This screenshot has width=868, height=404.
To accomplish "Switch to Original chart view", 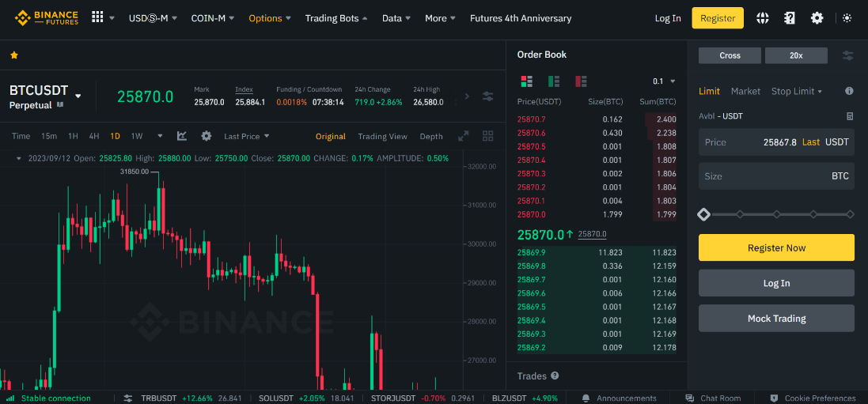I will [331, 136].
